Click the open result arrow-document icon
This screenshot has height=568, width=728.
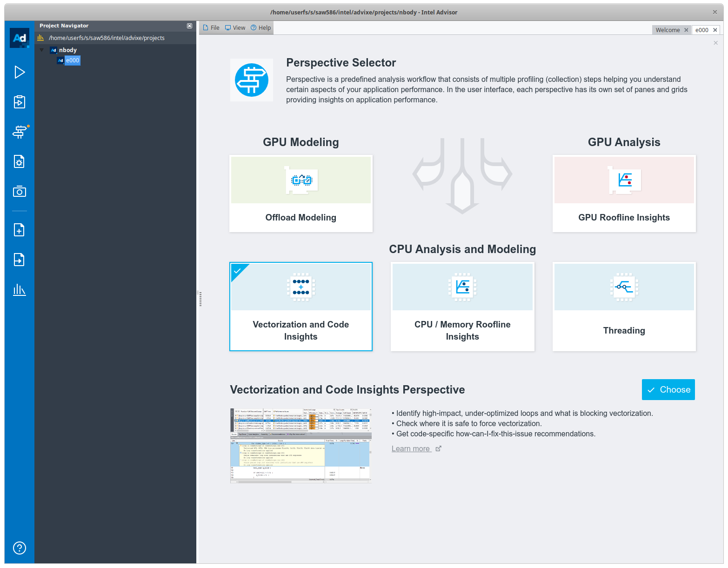pyautogui.click(x=20, y=260)
